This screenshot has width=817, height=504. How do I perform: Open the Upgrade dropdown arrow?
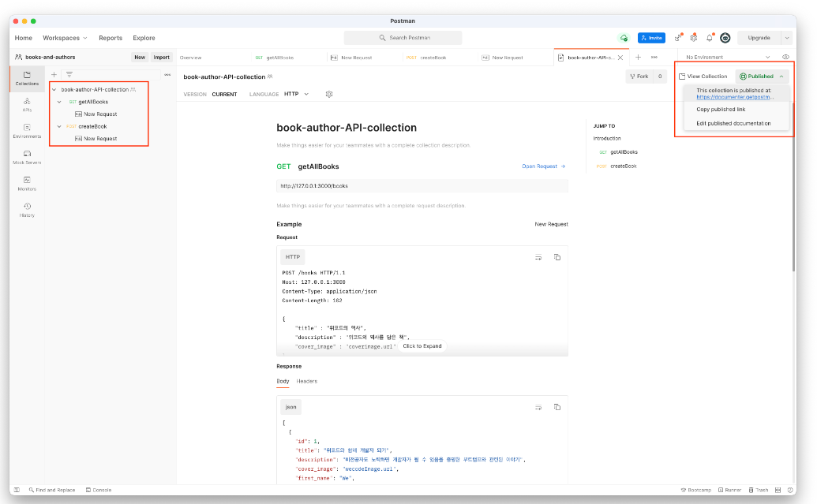point(787,38)
